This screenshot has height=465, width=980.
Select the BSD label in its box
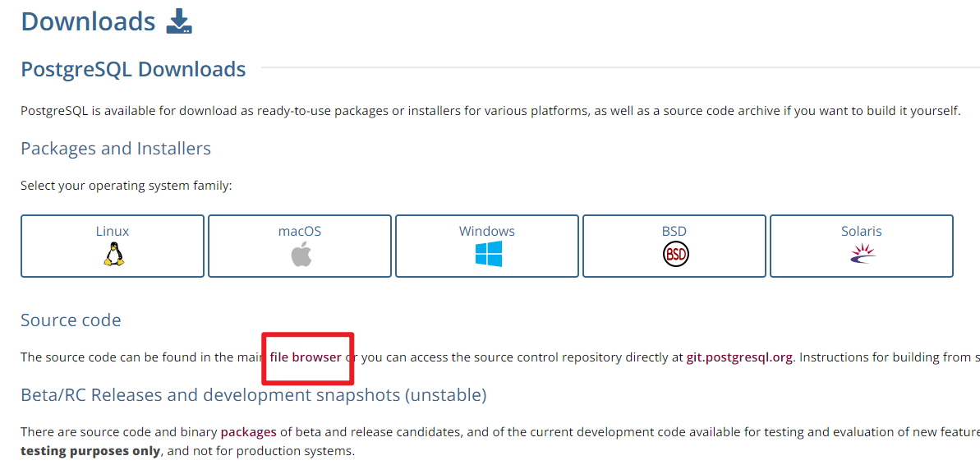coord(674,231)
